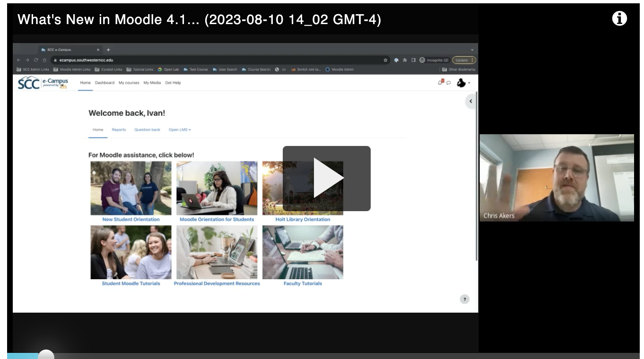Select the SCC e-Campus browser tab
Image resolution: width=644 pixels, height=359 pixels.
coord(70,50)
